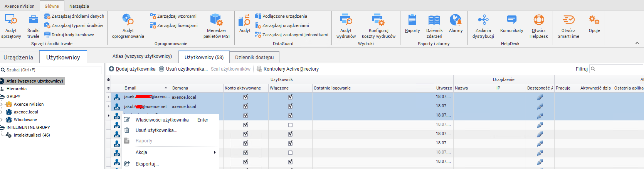Click Drukuj kody kreskowe
This screenshot has height=169, width=644.
click(x=69, y=35)
